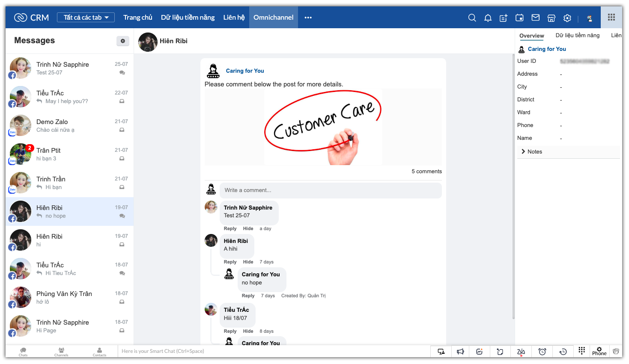Hide Hiên Ribi's 'A hihi' comment
Screen dimensions: 629x364
(x=248, y=262)
